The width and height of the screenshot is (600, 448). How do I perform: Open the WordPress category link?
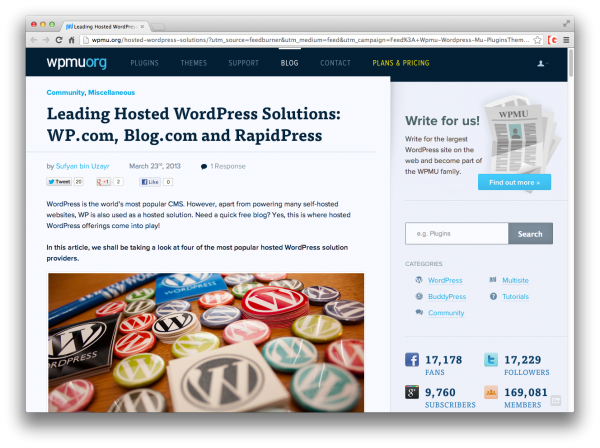pyautogui.click(x=445, y=280)
